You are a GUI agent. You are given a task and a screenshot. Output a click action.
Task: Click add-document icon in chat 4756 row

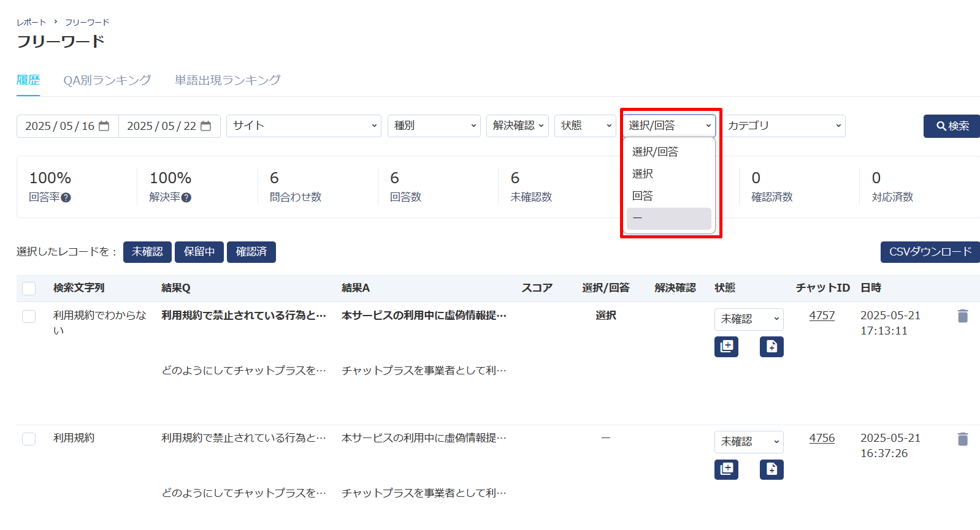pyautogui.click(x=771, y=469)
